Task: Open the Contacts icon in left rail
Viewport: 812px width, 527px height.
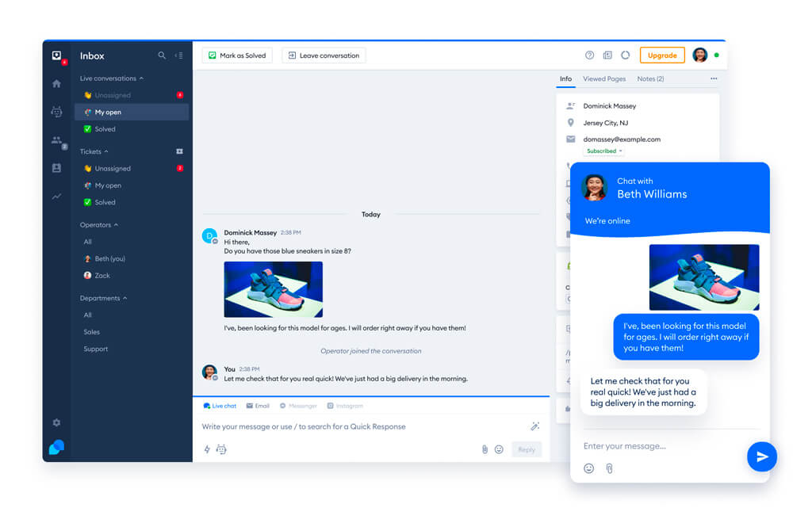Action: click(x=56, y=168)
